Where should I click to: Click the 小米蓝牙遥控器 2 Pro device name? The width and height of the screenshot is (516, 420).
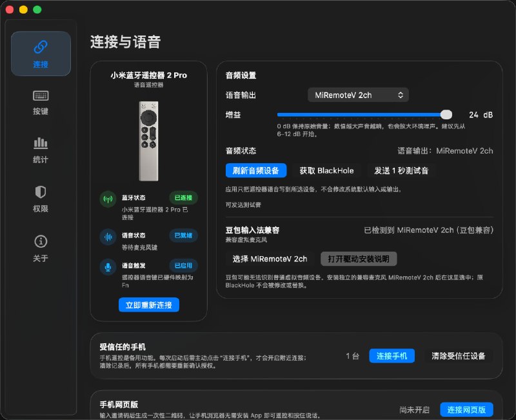(x=149, y=75)
